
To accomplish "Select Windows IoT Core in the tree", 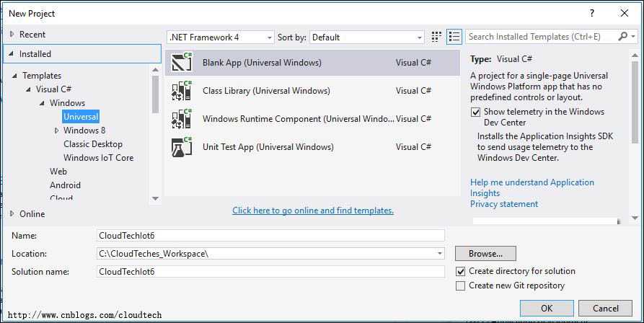I will 98,158.
